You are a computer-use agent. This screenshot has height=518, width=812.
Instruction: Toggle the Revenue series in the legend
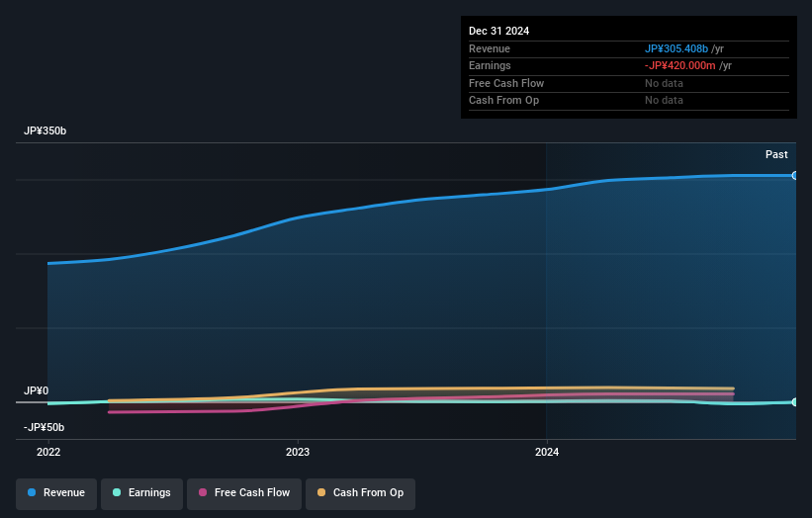click(x=56, y=493)
